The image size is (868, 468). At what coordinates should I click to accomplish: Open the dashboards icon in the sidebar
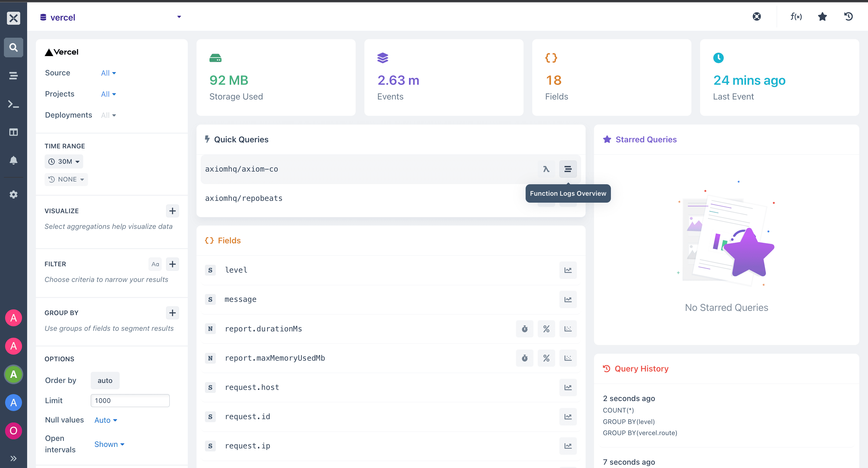click(14, 132)
